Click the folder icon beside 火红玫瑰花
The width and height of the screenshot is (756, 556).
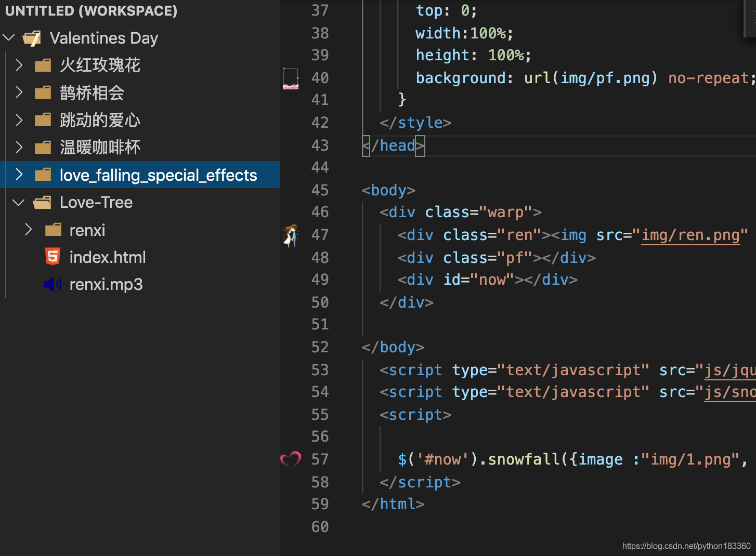click(x=43, y=65)
